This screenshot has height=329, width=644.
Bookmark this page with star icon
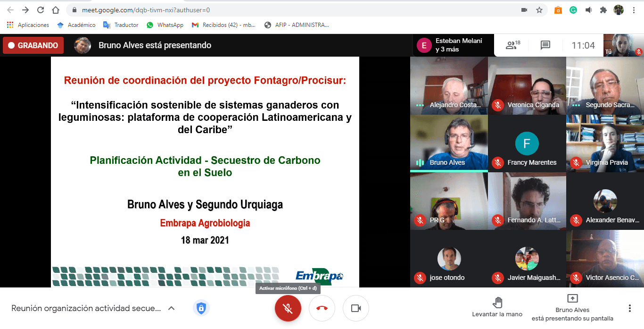[539, 10]
